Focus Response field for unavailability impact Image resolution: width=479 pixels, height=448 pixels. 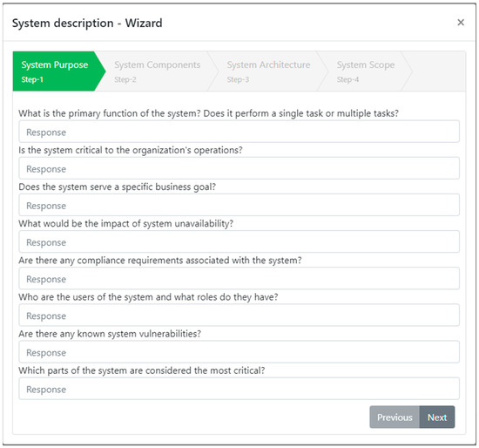[x=239, y=242]
